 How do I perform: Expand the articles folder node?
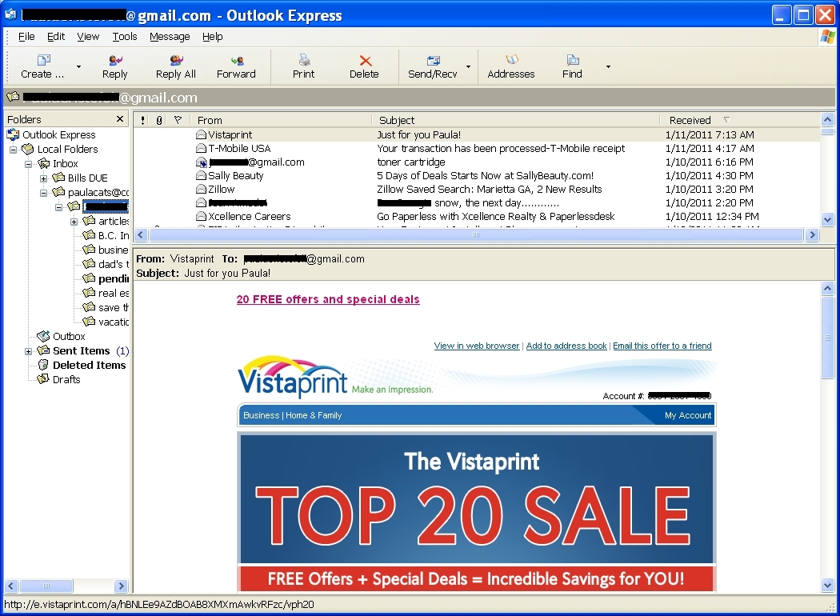pos(74,222)
